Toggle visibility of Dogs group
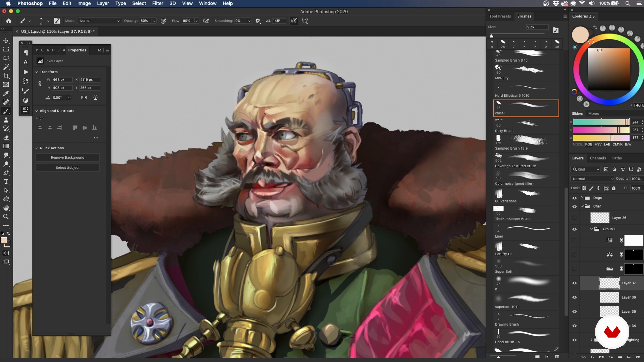Viewport: 644px width, 362px height. pos(575,198)
